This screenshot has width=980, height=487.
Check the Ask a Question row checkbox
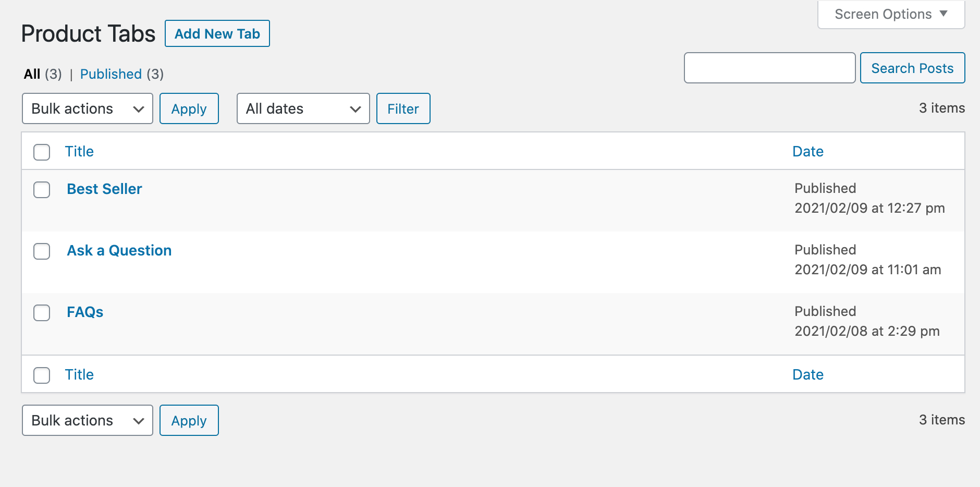click(x=41, y=252)
